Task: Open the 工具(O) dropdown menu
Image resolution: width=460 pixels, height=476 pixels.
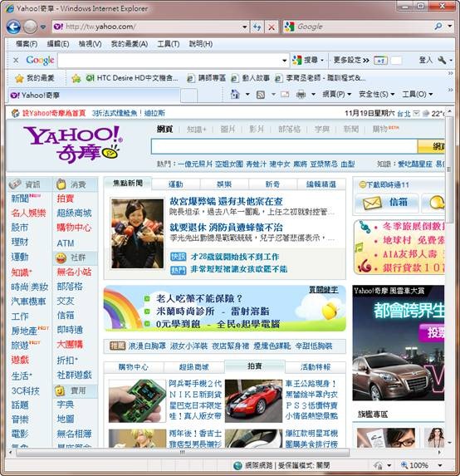Action: (417, 95)
